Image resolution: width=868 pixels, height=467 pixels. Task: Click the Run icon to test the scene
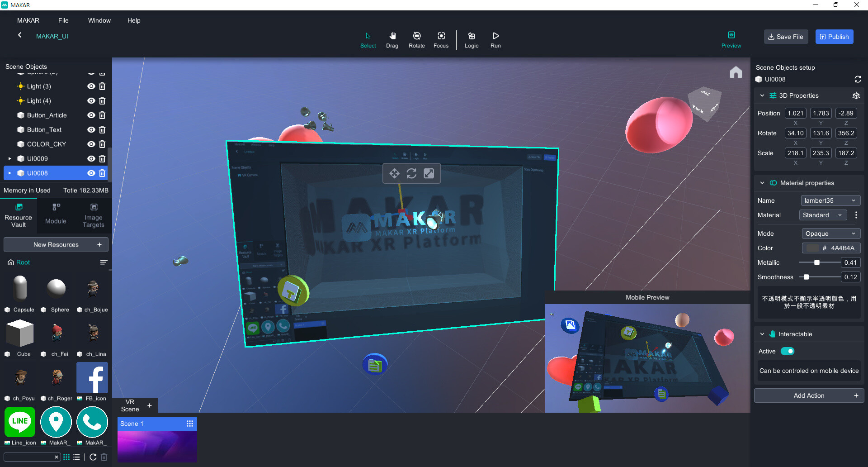[495, 40]
